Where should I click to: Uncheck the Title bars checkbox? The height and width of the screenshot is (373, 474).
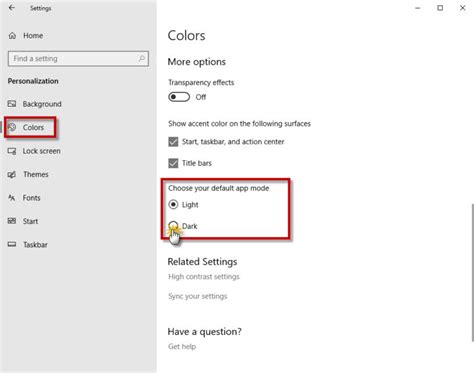click(173, 163)
